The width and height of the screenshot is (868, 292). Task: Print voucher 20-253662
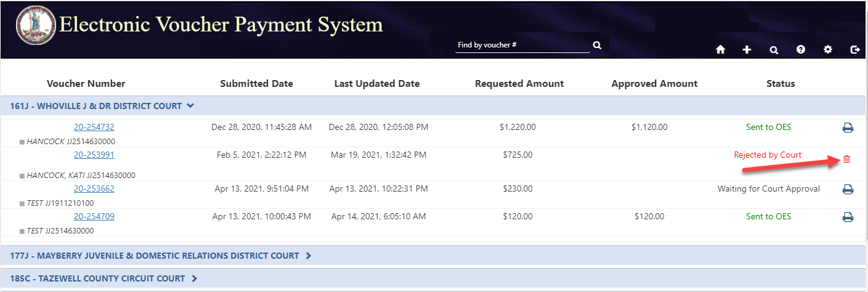pyautogui.click(x=848, y=190)
